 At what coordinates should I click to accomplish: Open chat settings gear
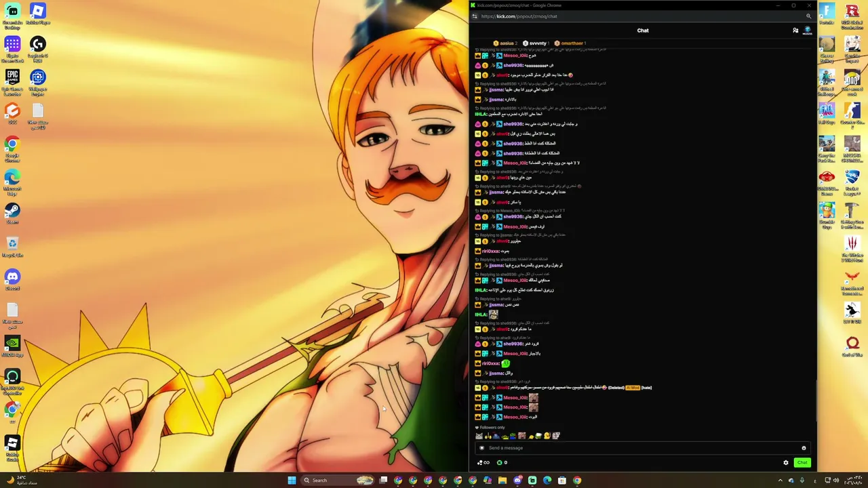point(786,463)
